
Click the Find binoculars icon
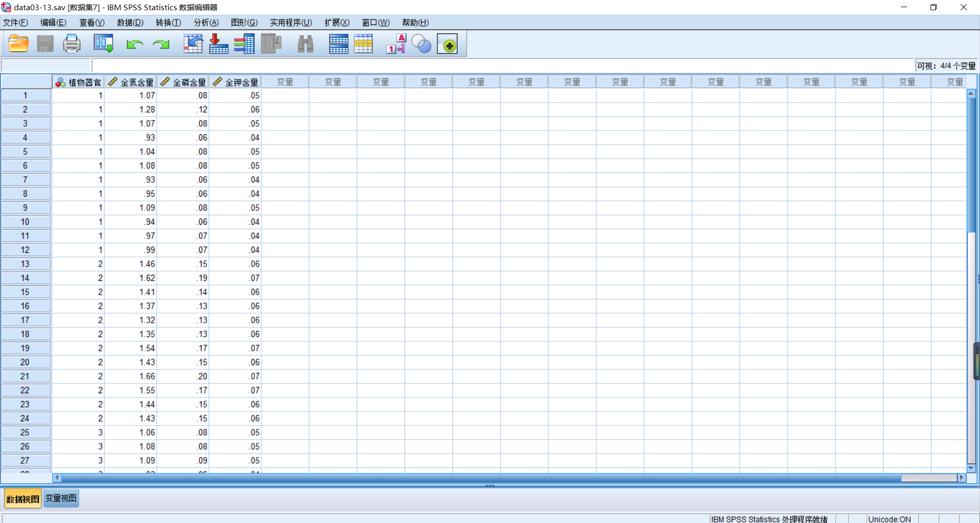click(305, 44)
